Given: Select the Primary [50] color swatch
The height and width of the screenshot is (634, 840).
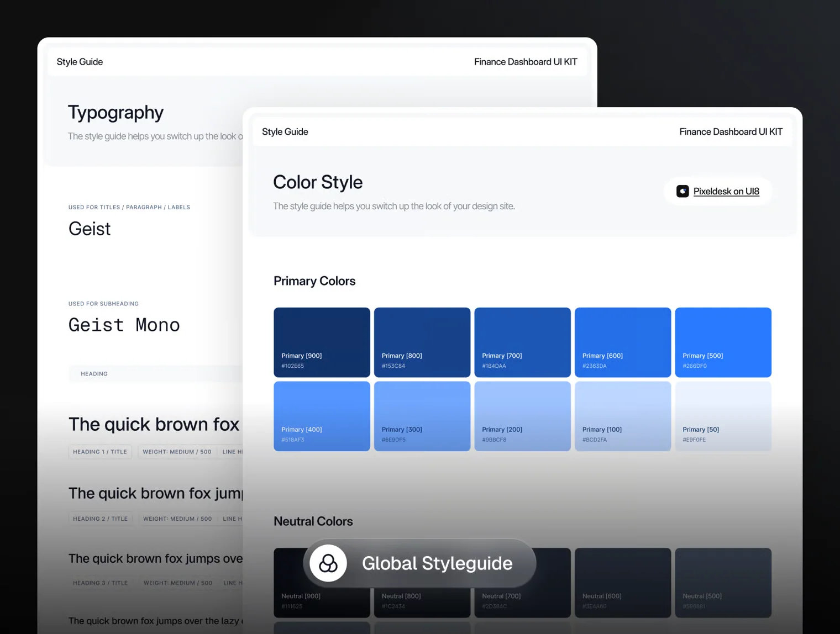Looking at the screenshot, I should (723, 416).
